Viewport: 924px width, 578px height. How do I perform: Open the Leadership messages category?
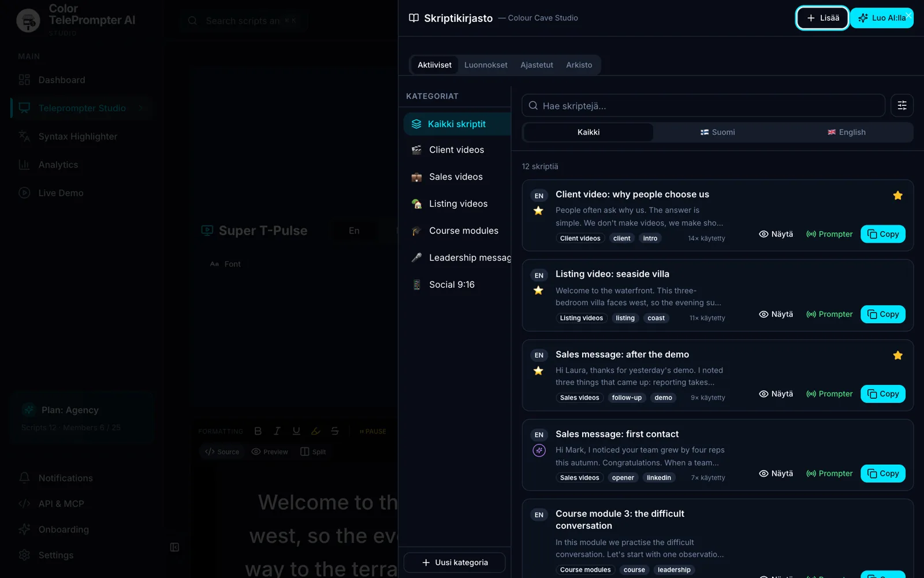point(457,258)
